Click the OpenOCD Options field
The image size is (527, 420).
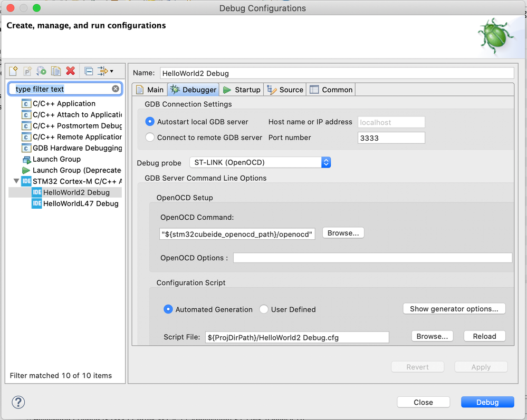pos(373,258)
